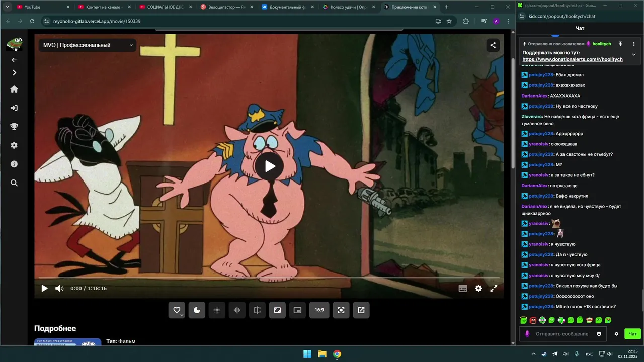This screenshot has height=362, width=644.
Task: Unpin the pinned chat message pin icon
Action: pyautogui.click(x=620, y=44)
